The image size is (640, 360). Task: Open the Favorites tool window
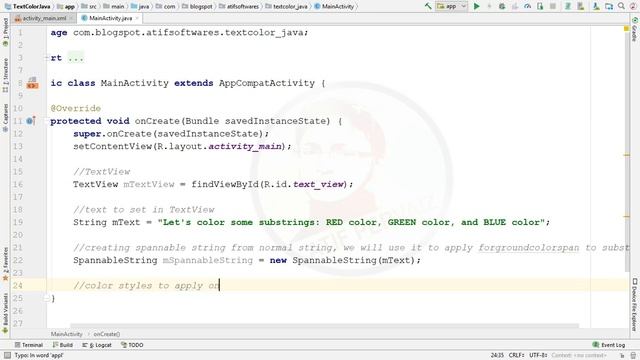(x=5, y=264)
